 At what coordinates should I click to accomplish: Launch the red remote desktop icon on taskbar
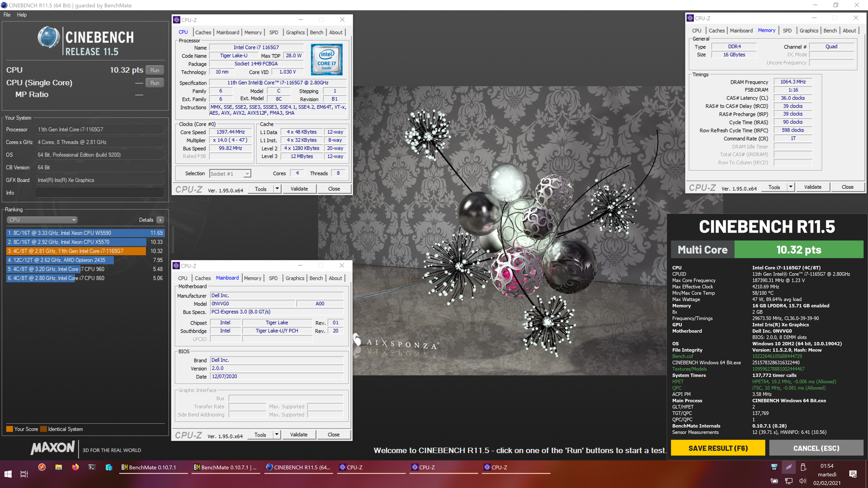coord(42,467)
